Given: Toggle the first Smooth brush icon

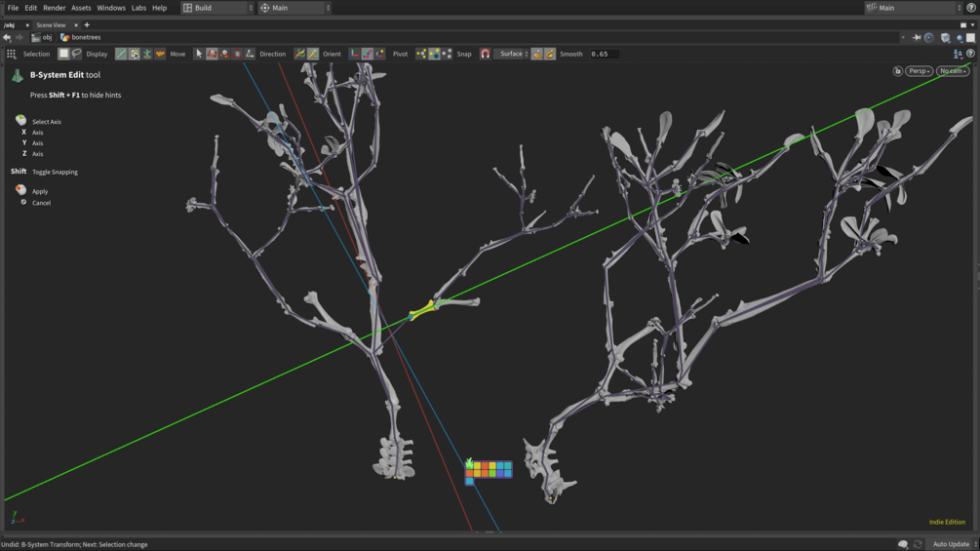Looking at the screenshot, I should (x=537, y=55).
